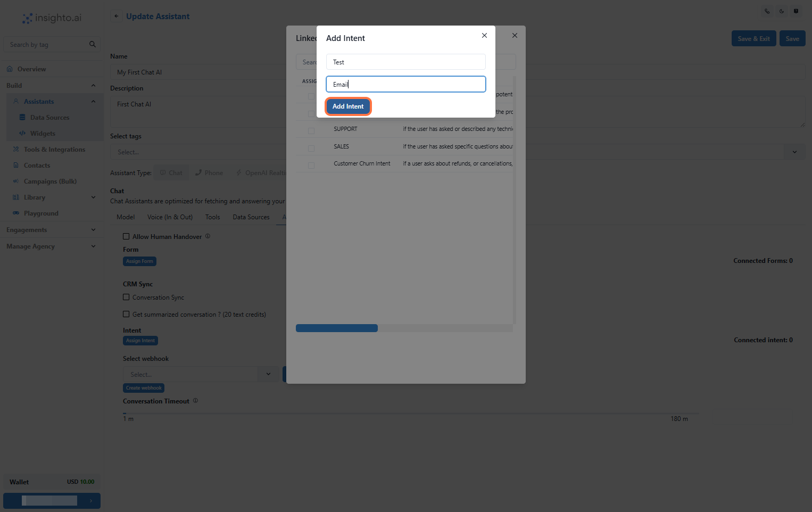Click the Tools & Integrations icon
This screenshot has width=812, height=512.
pos(16,149)
